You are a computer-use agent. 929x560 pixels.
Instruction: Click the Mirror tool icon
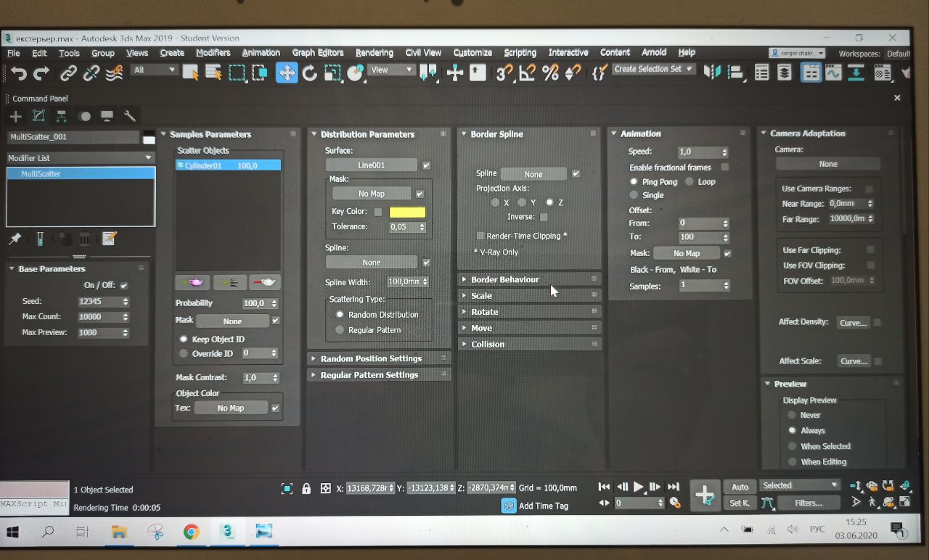point(713,72)
